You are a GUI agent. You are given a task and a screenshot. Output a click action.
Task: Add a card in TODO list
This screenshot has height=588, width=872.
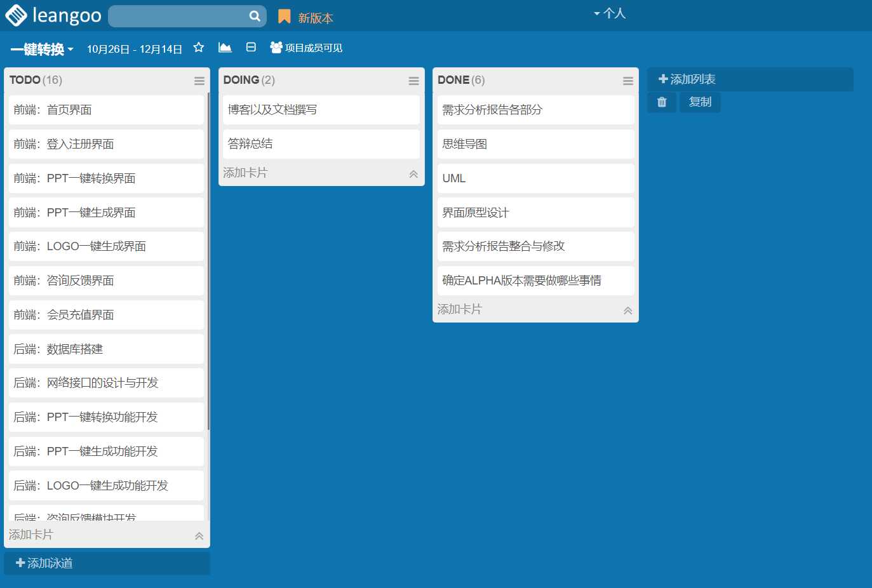[x=31, y=535]
